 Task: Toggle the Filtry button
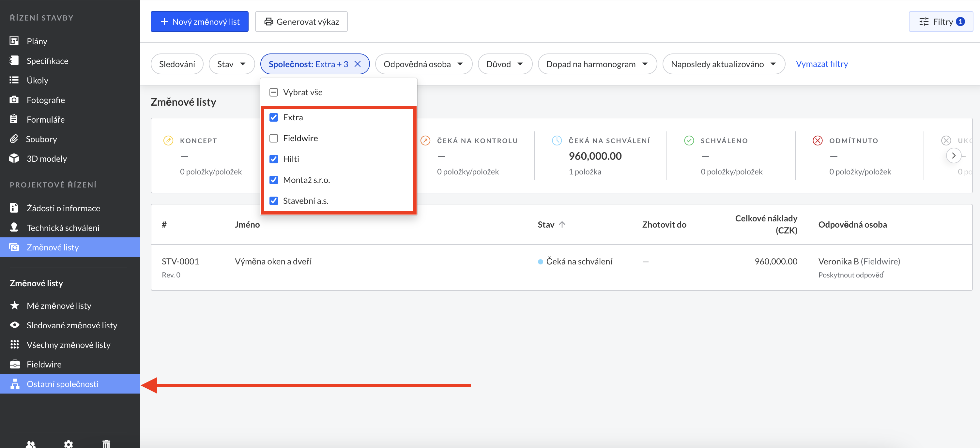[x=941, y=22]
